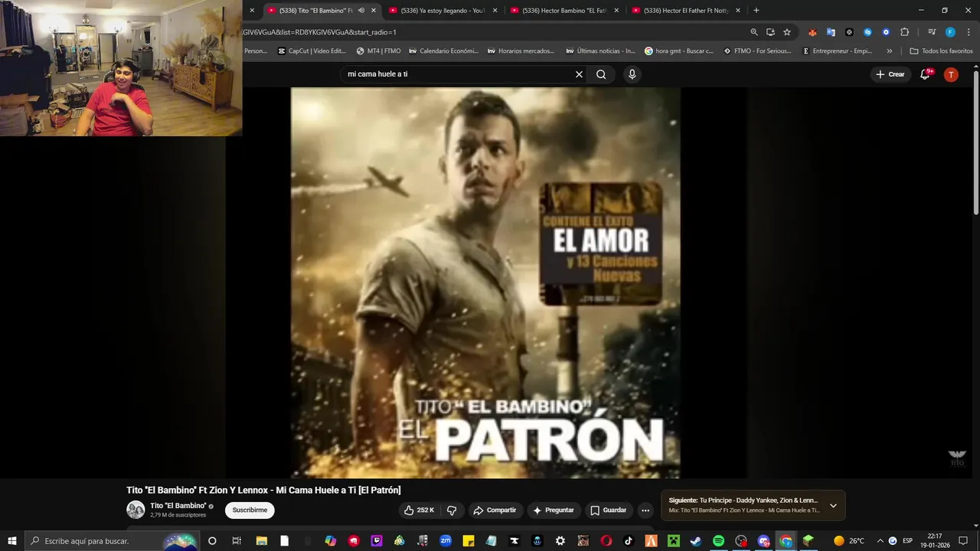The height and width of the screenshot is (551, 980).
Task: Open more actions ellipsis under video
Action: point(645,510)
